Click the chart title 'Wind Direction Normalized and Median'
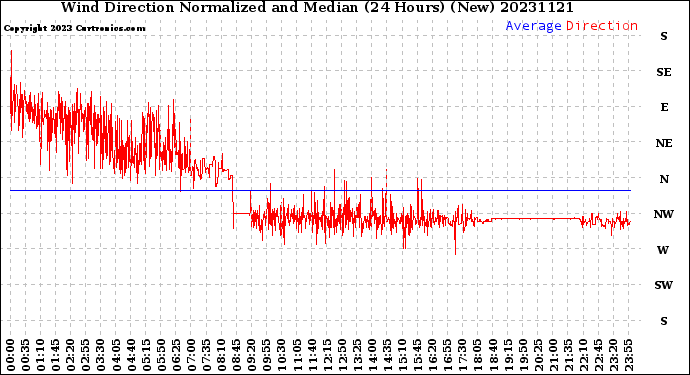Viewport: 690px width, 375px height. point(209,7)
